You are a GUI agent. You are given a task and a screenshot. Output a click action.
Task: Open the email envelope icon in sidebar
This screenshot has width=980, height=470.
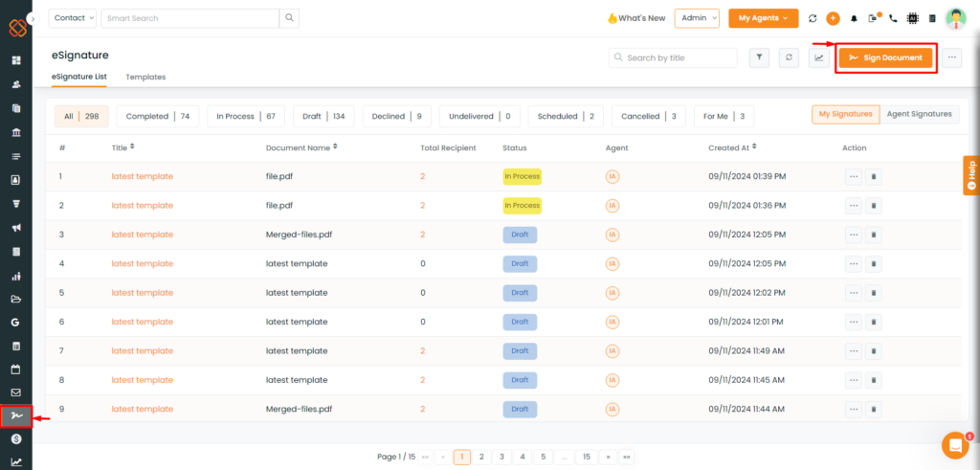16,393
